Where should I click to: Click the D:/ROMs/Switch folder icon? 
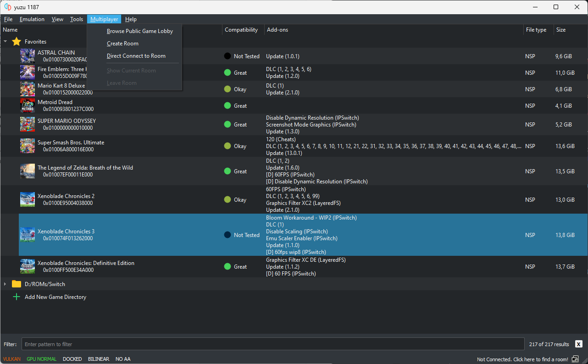coord(17,284)
